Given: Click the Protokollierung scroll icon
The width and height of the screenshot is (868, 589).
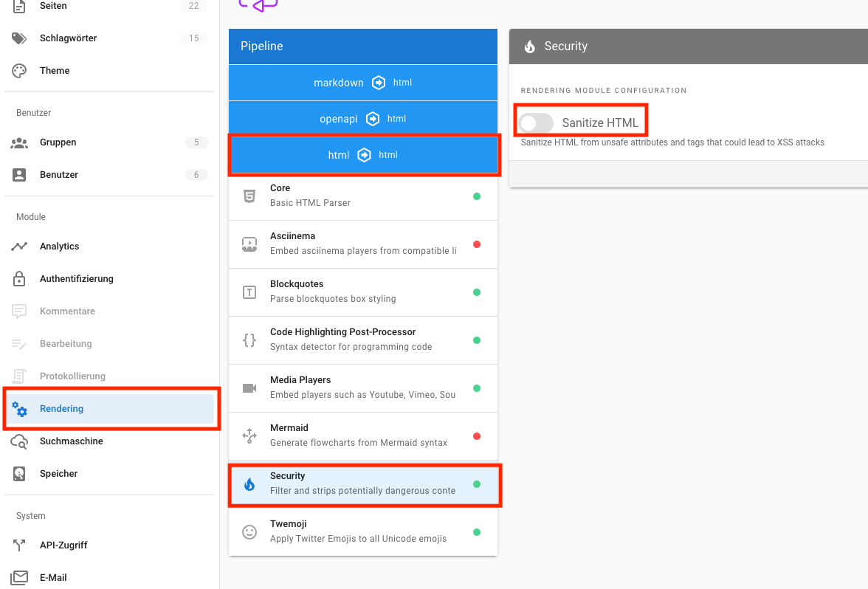Looking at the screenshot, I should tap(19, 376).
